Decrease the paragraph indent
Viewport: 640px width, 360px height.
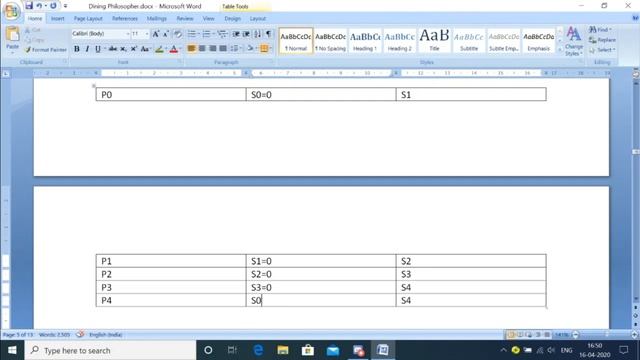pos(236,34)
